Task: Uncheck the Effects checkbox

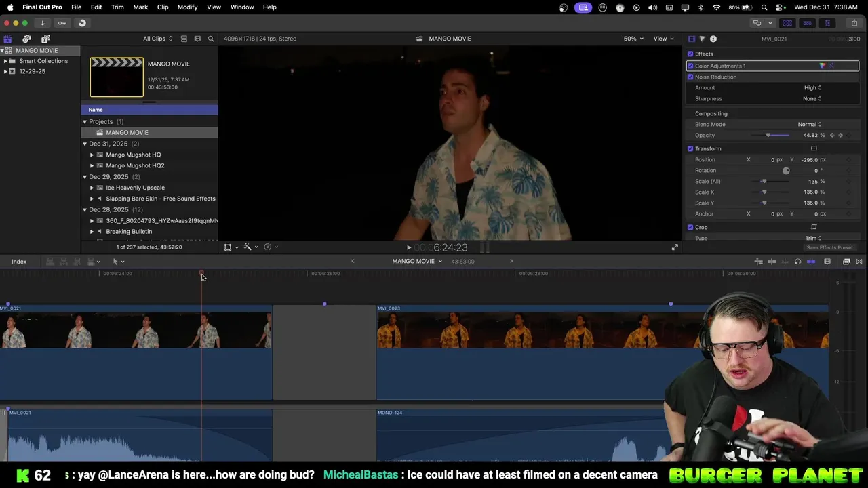Action: tap(690, 54)
